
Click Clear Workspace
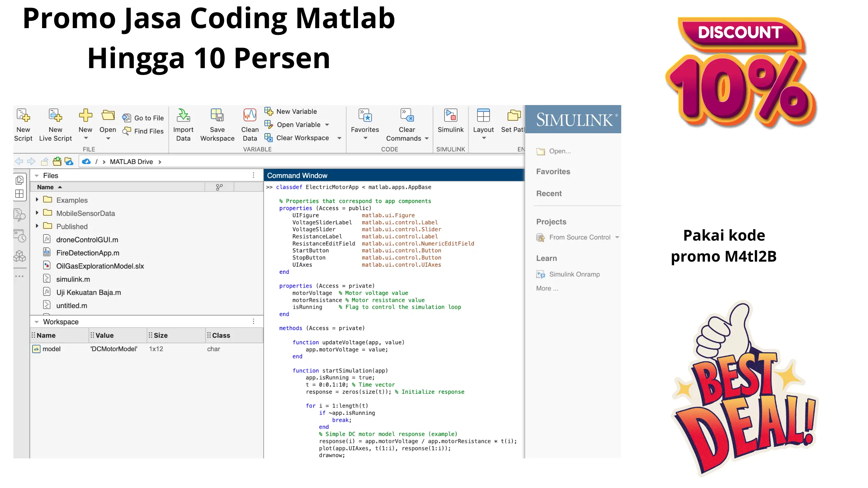coord(297,138)
